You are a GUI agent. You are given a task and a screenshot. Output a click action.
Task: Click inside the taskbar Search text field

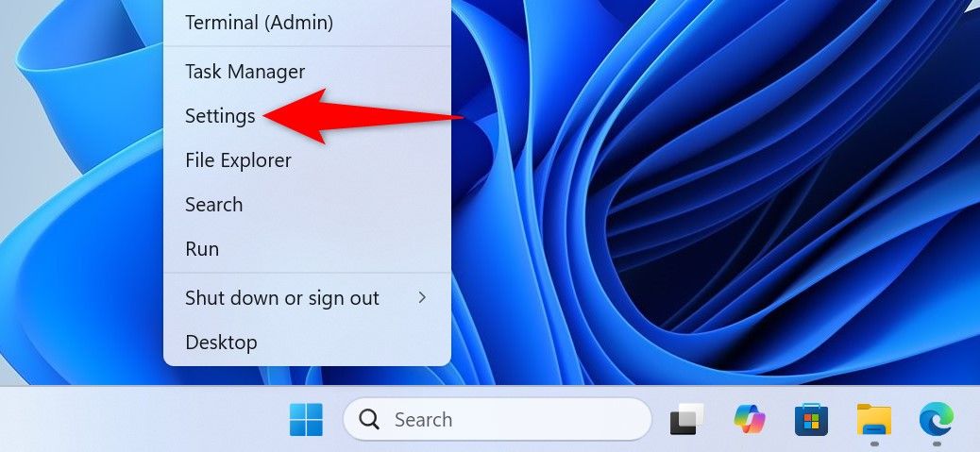point(510,420)
